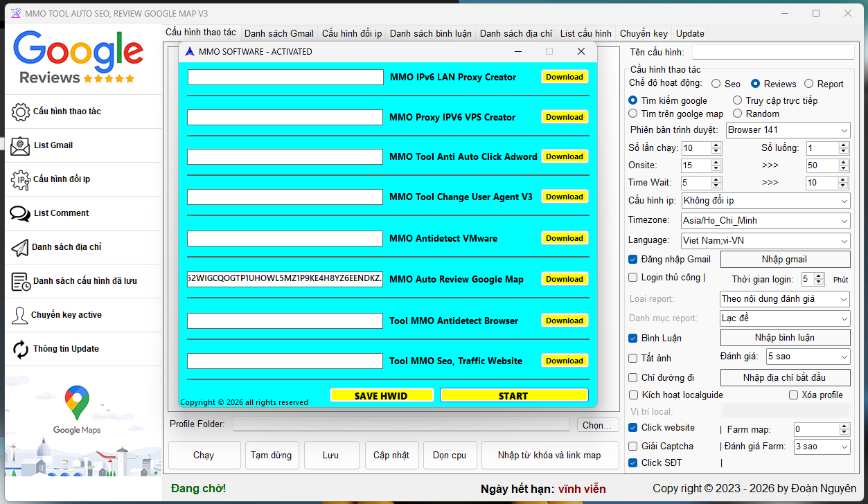Click the Farm map value field
Image resolution: width=868 pixels, height=504 pixels.
coord(816,430)
